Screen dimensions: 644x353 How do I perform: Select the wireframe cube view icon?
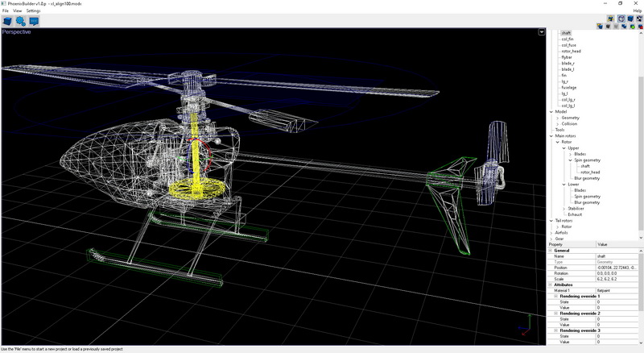(621, 18)
